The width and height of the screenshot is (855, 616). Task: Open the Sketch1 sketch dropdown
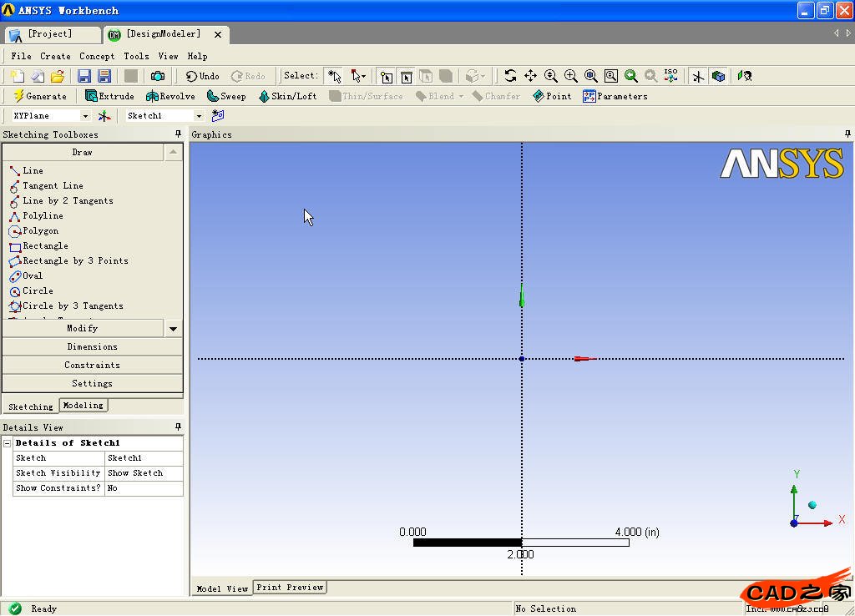click(199, 116)
